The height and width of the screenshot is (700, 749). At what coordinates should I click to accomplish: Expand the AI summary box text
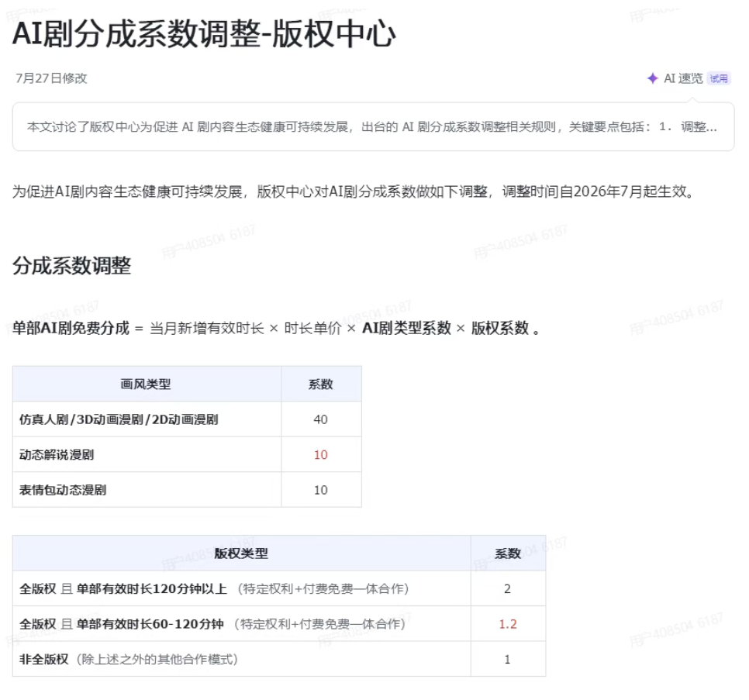[x=373, y=127]
